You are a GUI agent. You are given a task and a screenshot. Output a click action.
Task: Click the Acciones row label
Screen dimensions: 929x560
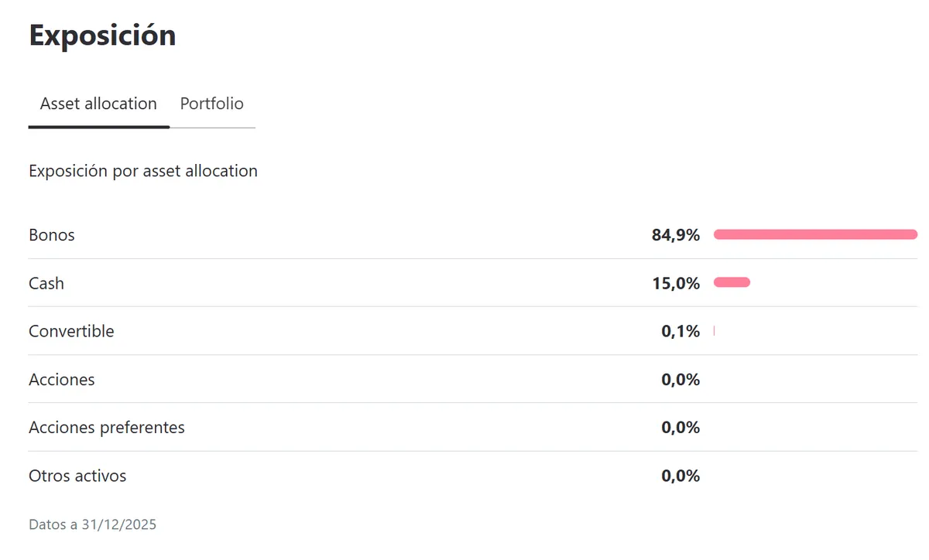(62, 380)
